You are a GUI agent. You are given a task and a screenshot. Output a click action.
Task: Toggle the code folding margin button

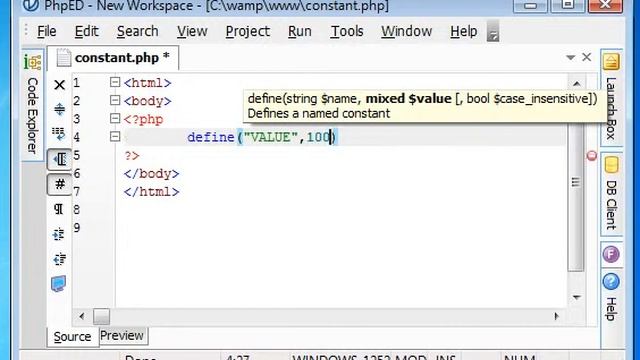tap(60, 159)
